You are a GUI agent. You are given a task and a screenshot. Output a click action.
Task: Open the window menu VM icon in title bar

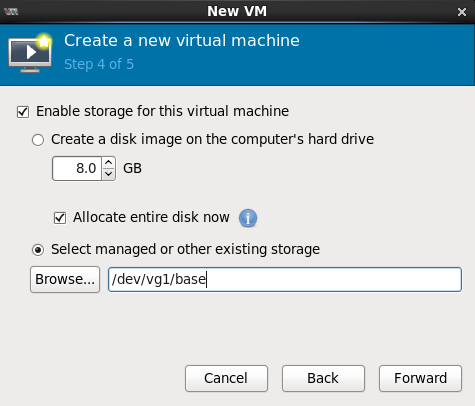point(12,12)
